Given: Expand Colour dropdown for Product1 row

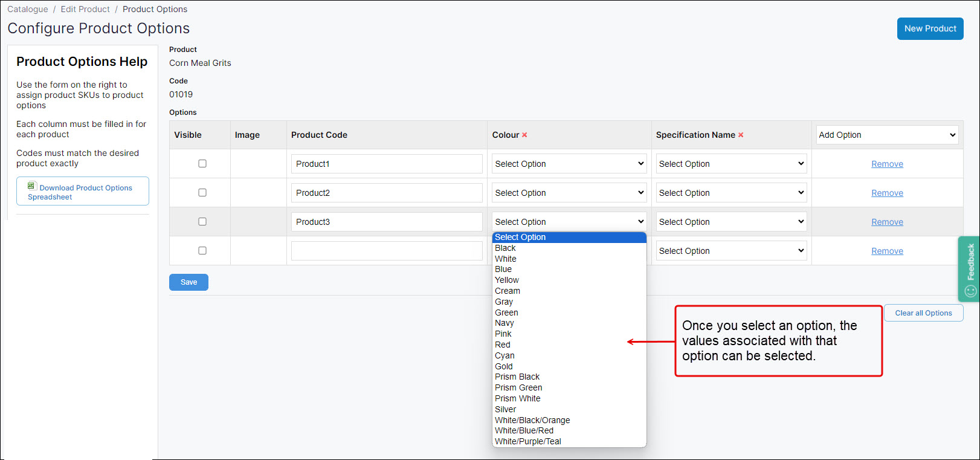Looking at the screenshot, I should [x=569, y=164].
